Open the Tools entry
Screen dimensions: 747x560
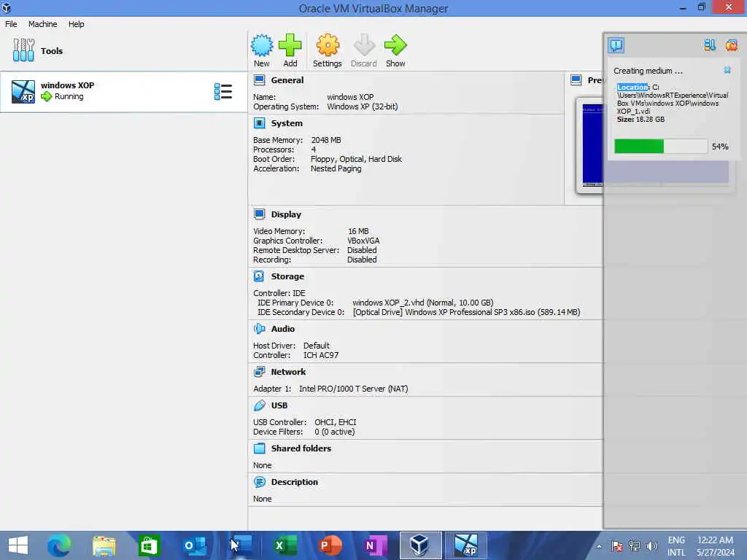(x=124, y=50)
